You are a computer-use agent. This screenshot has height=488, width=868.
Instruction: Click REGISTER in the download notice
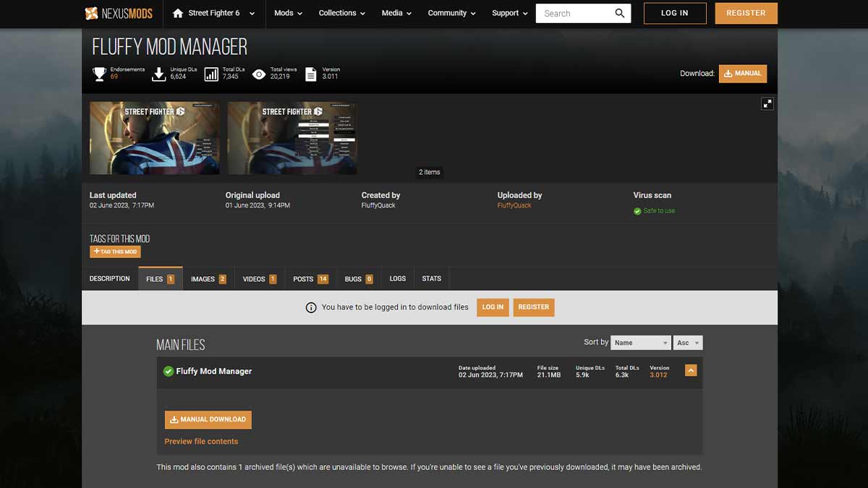534,307
